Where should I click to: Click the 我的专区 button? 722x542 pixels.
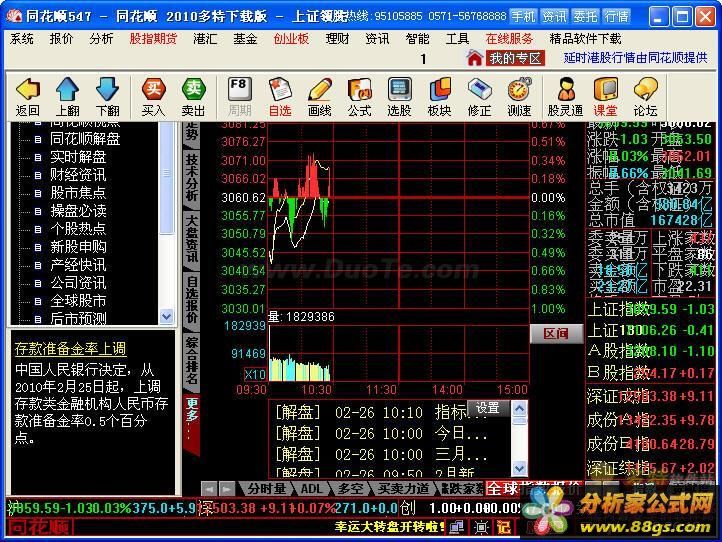click(x=515, y=58)
